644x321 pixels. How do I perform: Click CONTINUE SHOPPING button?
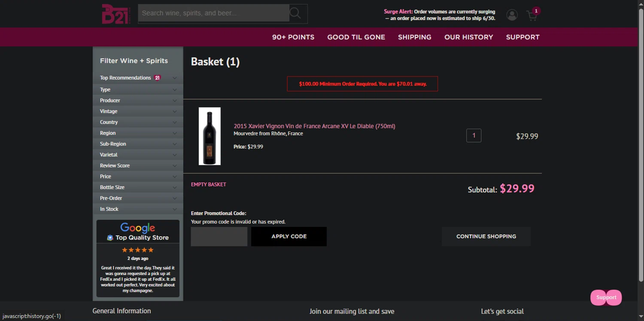click(x=486, y=237)
